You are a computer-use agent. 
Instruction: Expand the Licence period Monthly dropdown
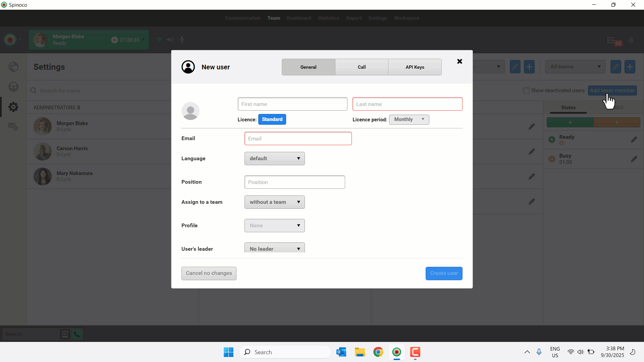click(x=409, y=119)
